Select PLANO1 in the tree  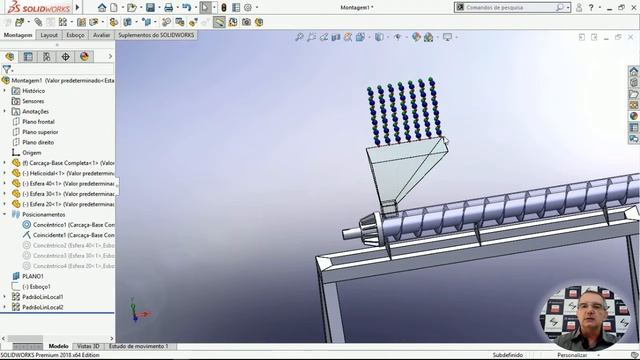tap(33, 276)
